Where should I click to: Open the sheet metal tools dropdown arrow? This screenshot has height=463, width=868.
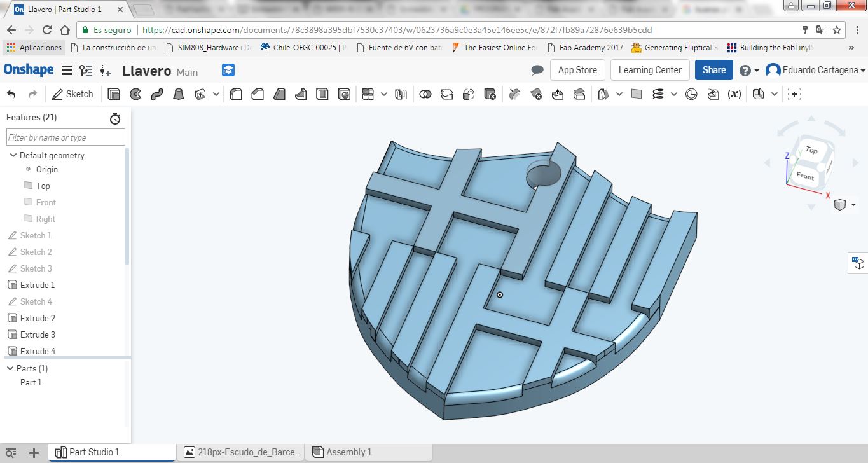pos(775,94)
